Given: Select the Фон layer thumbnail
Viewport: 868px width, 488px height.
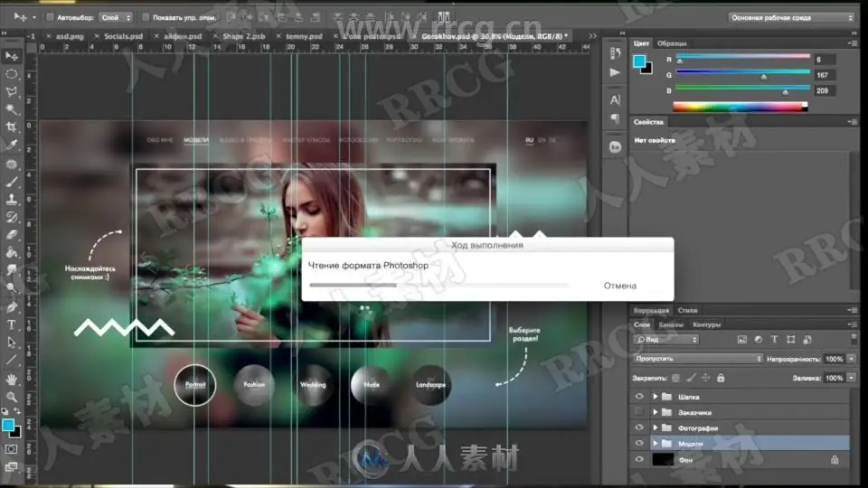Looking at the screenshot, I should tap(665, 459).
